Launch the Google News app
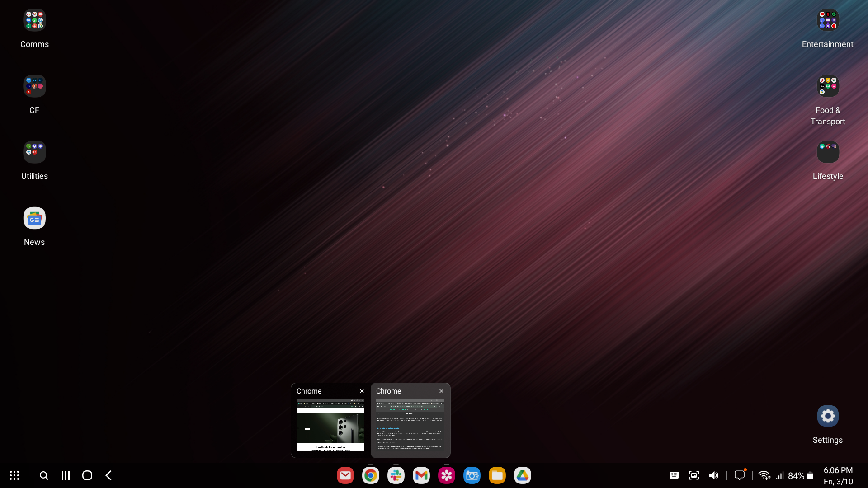 34,218
